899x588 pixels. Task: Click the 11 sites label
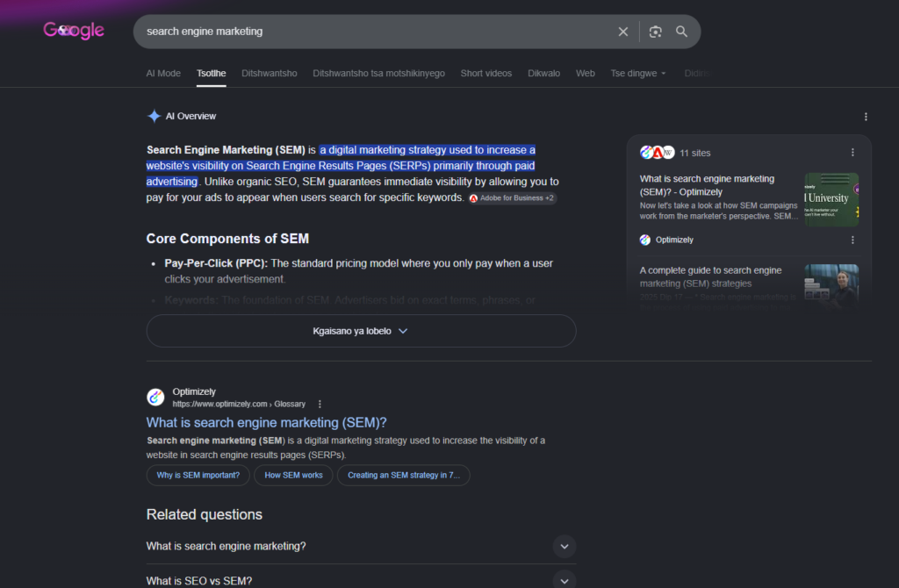tap(695, 153)
